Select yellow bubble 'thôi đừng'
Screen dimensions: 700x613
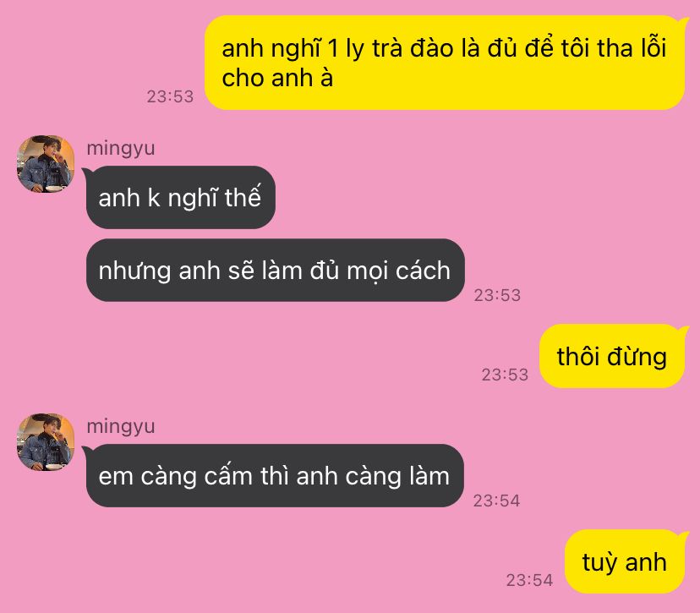click(x=612, y=356)
